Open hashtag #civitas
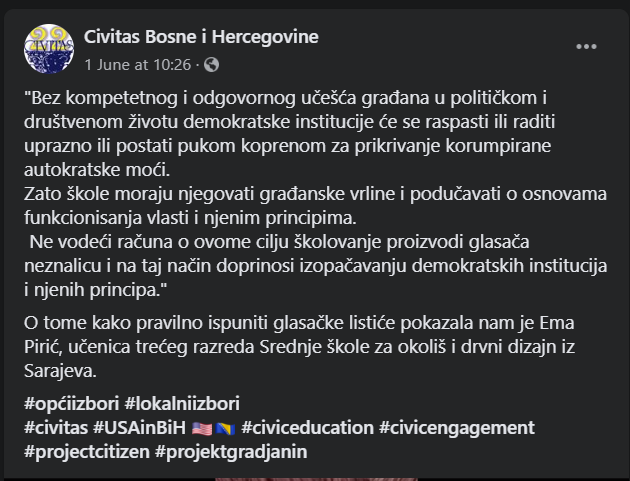The height and width of the screenshot is (481, 630). (x=56, y=428)
